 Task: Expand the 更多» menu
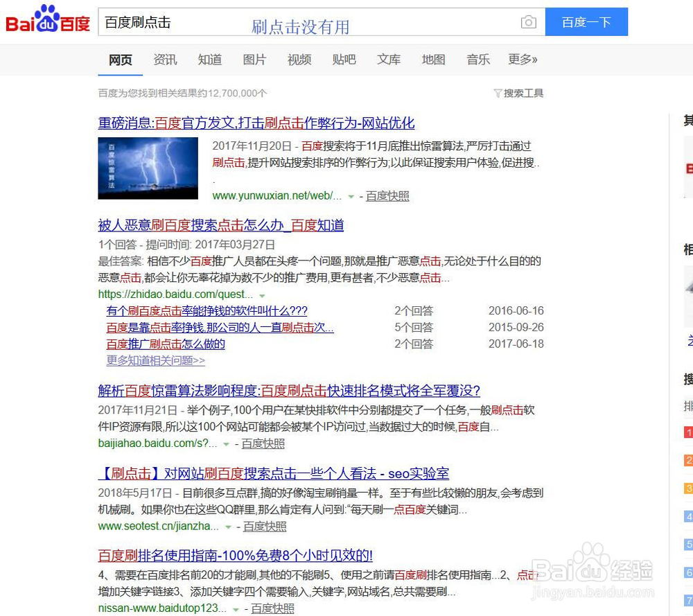click(523, 60)
